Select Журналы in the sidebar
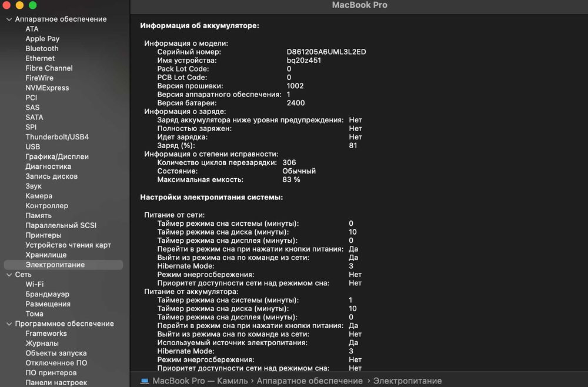The height and width of the screenshot is (387, 588). click(42, 343)
